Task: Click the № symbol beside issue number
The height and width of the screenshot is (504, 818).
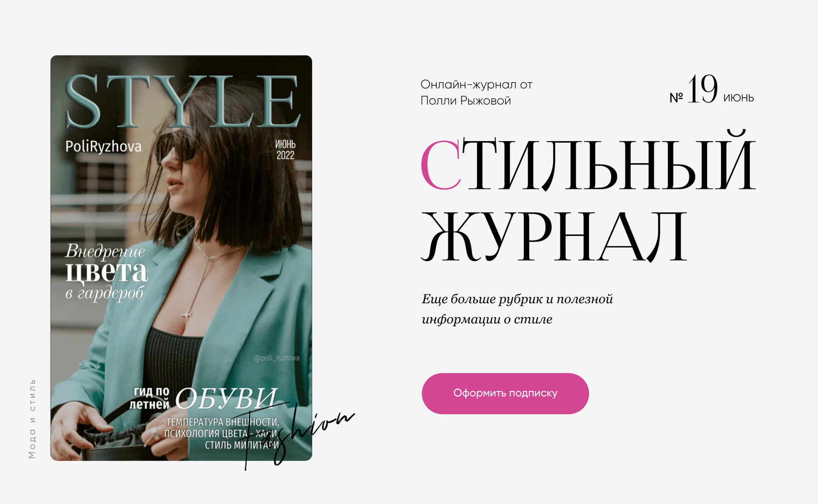Action: pyautogui.click(x=676, y=97)
